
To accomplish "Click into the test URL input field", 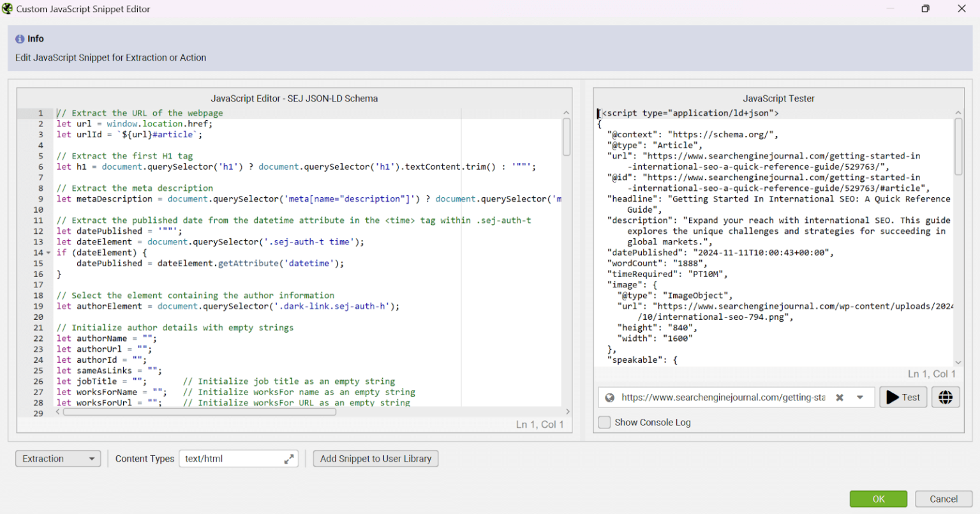I will 722,397.
